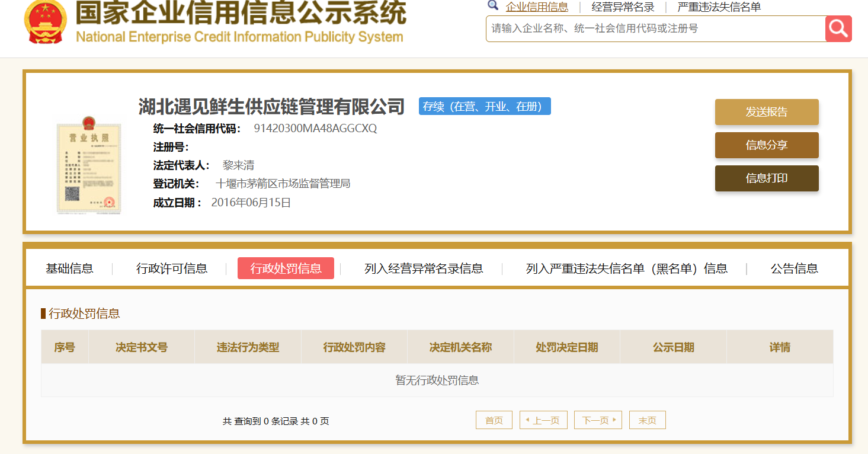Click the company name search input field
868x454 pixels.
click(656, 28)
